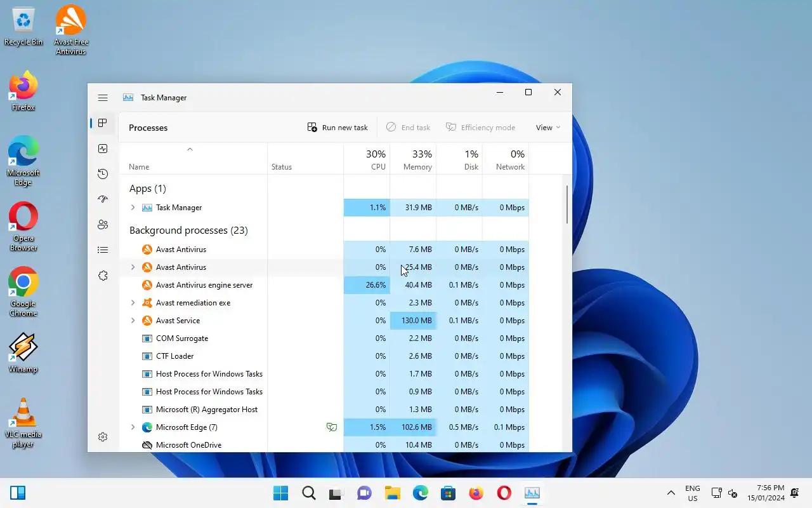Click the Avast Antivirus engine server icon
This screenshot has width=812, height=508.
coord(147,285)
